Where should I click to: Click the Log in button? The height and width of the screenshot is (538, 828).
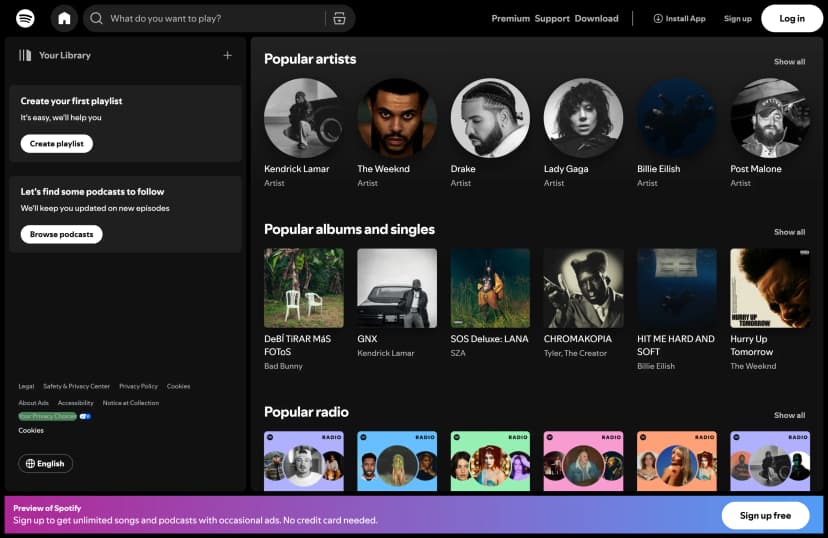coord(792,18)
